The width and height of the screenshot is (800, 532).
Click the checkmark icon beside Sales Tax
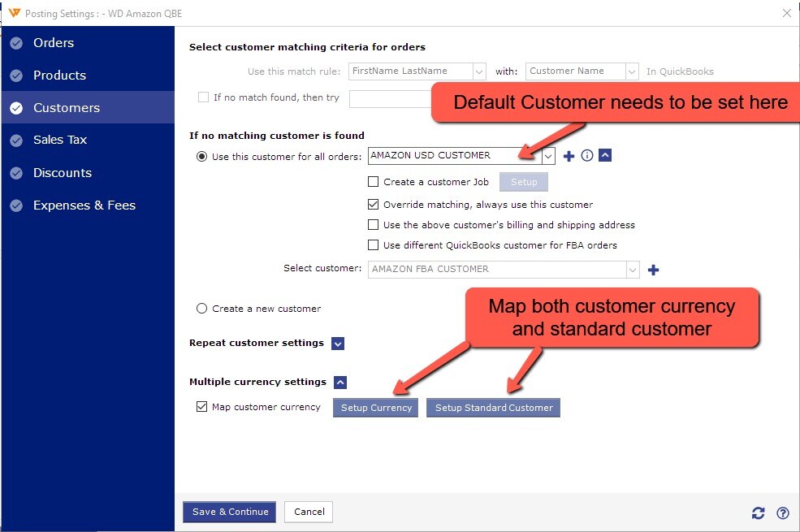coord(16,141)
